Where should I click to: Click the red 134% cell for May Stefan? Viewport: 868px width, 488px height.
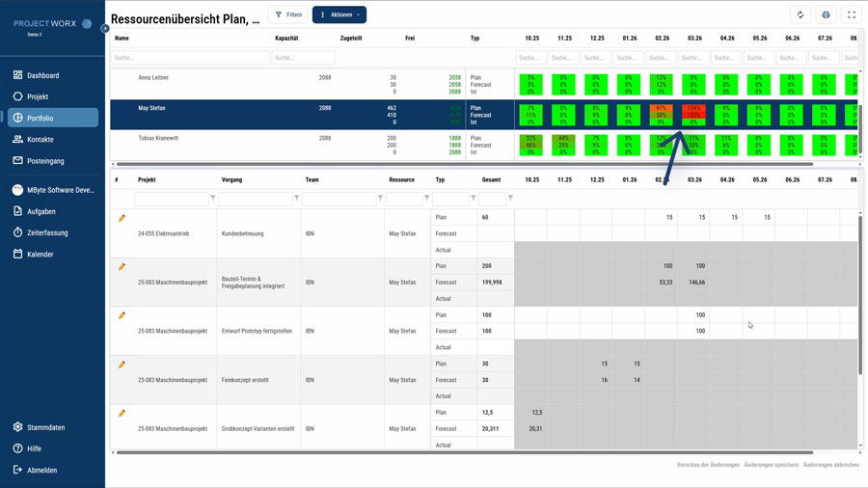(x=693, y=108)
